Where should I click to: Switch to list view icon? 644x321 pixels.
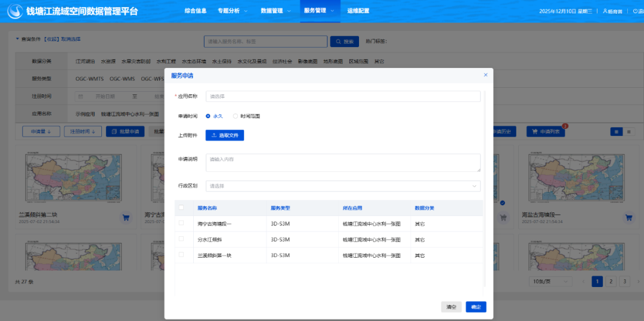629,131
